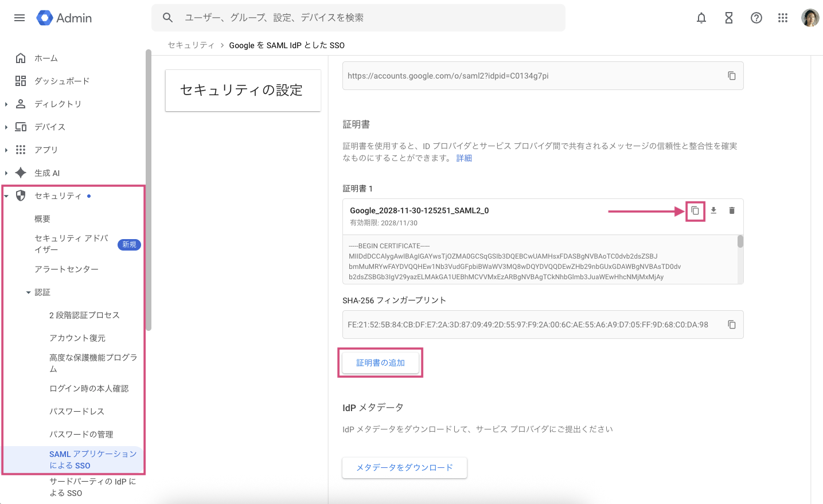
Task: Copy certificate 1 to clipboard
Action: [x=695, y=210]
